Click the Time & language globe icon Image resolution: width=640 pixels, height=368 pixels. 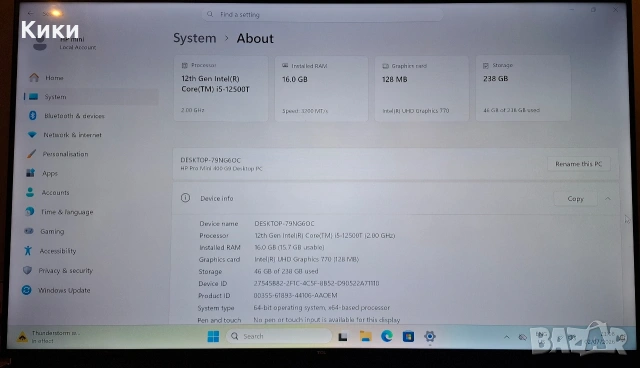29,211
